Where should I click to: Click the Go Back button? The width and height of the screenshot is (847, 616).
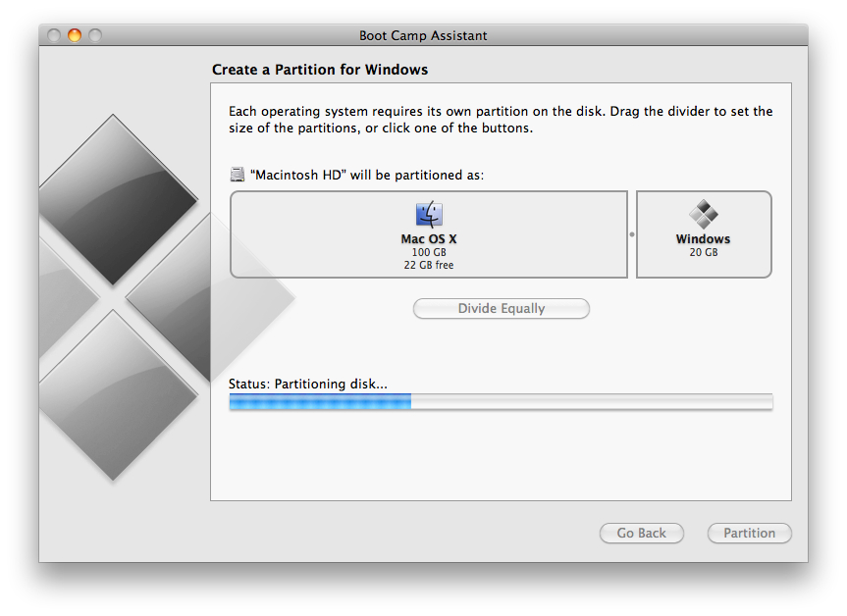click(x=641, y=534)
